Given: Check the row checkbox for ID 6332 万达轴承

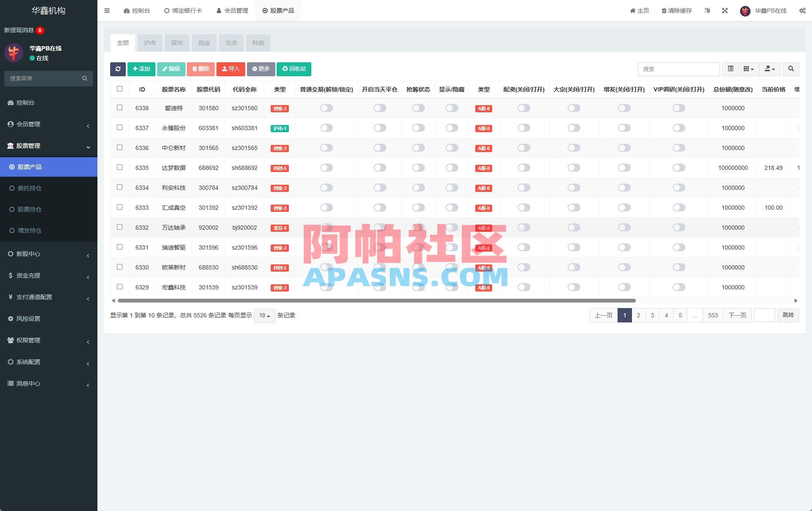Looking at the screenshot, I should pos(119,227).
